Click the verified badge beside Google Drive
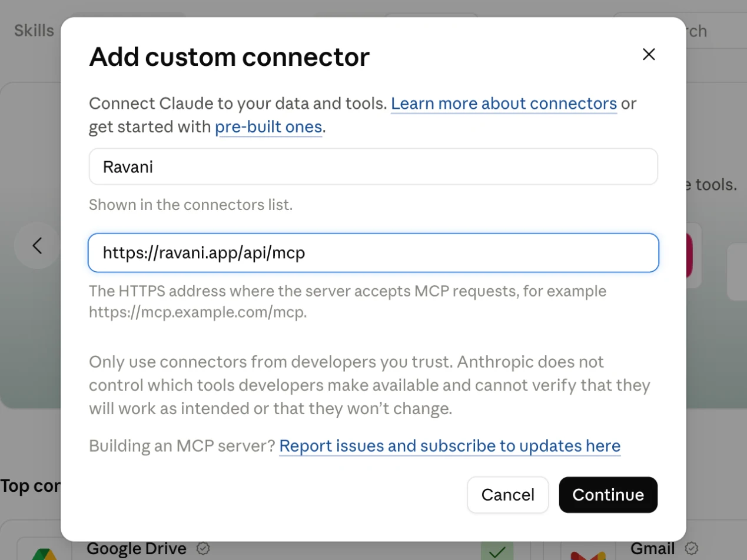 [x=203, y=549]
